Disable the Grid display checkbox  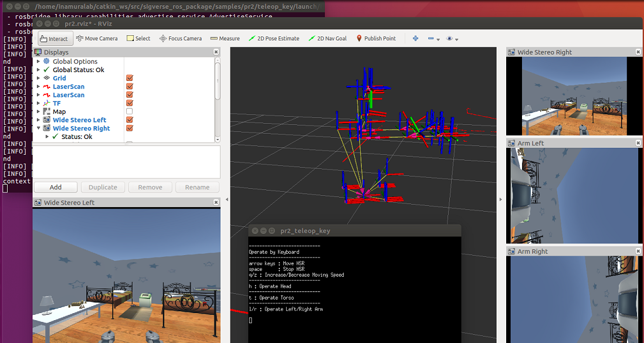[130, 78]
